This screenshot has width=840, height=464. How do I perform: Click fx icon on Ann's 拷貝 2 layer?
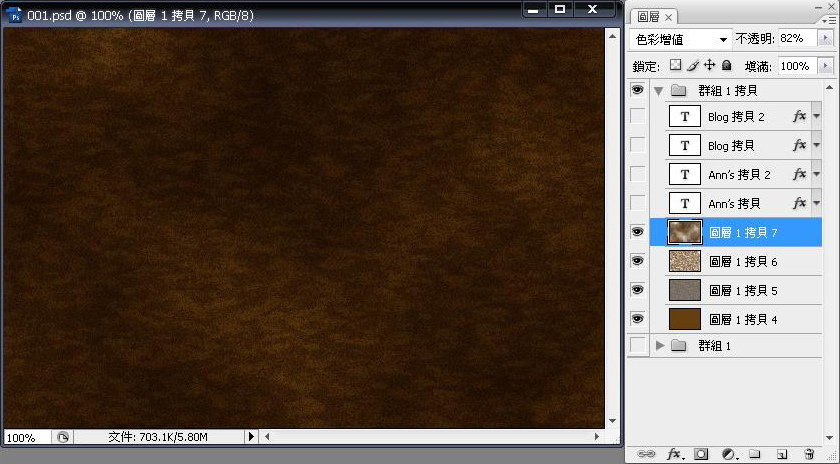(799, 174)
